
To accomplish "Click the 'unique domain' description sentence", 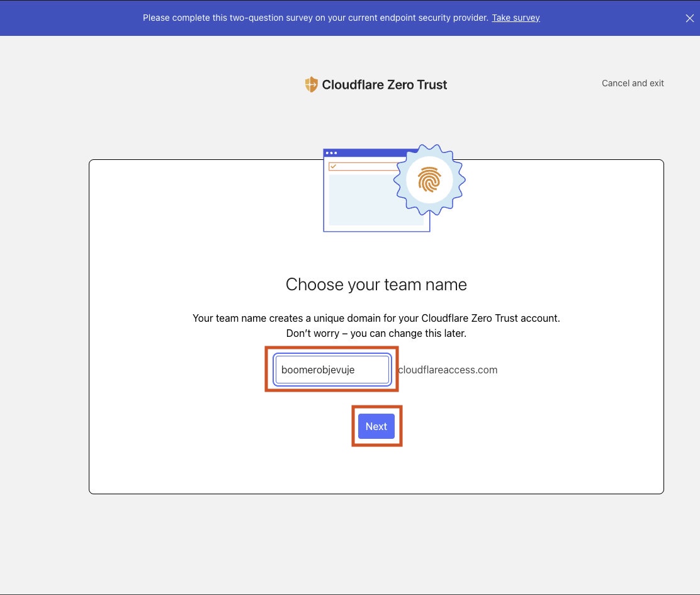I will pos(376,318).
